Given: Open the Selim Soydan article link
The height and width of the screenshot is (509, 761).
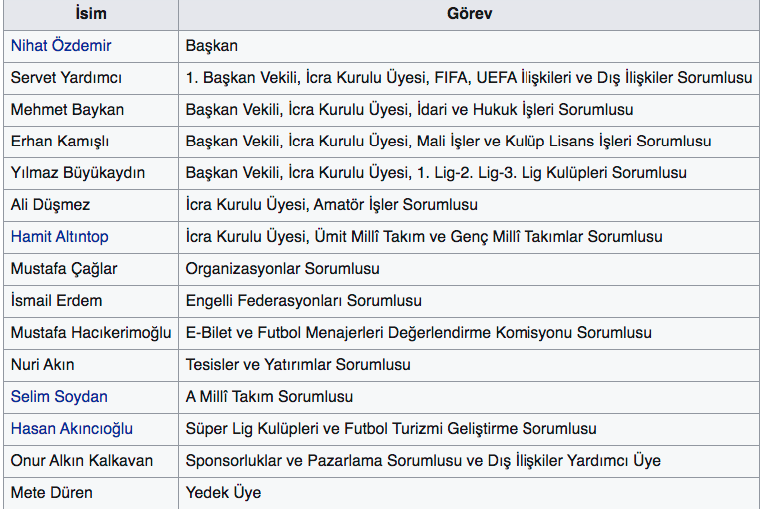Looking at the screenshot, I should pyautogui.click(x=59, y=397).
